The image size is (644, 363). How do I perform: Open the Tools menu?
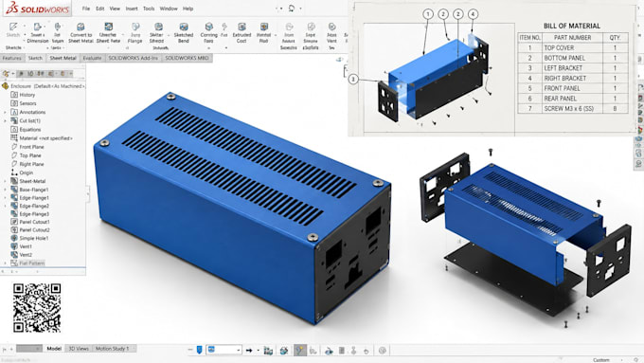point(149,9)
